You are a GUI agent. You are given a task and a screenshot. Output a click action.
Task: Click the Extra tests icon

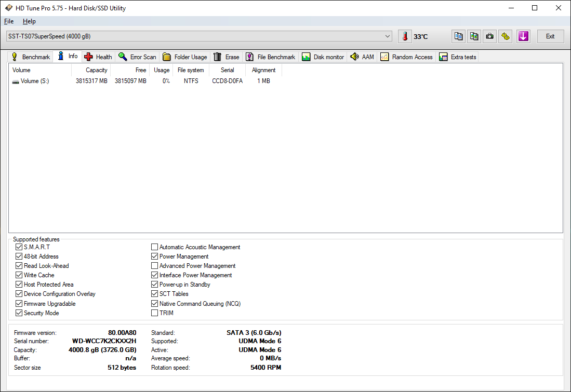coord(443,57)
